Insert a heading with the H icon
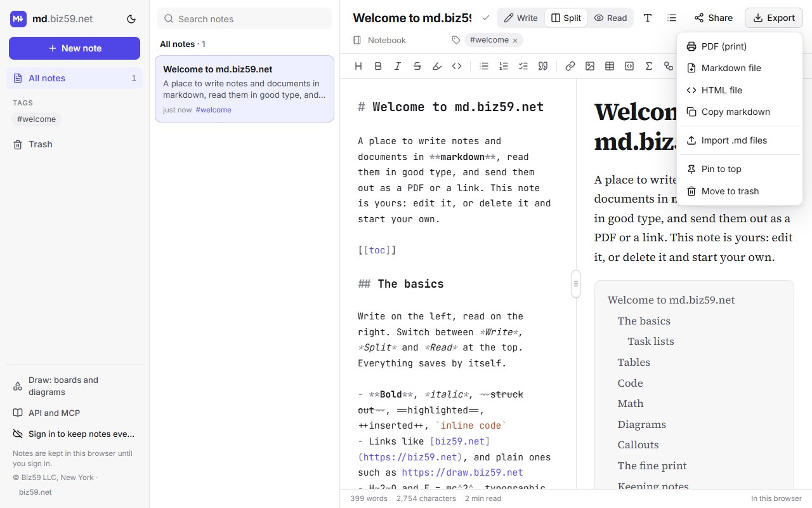Screen dimensions: 812x508 (358, 66)
